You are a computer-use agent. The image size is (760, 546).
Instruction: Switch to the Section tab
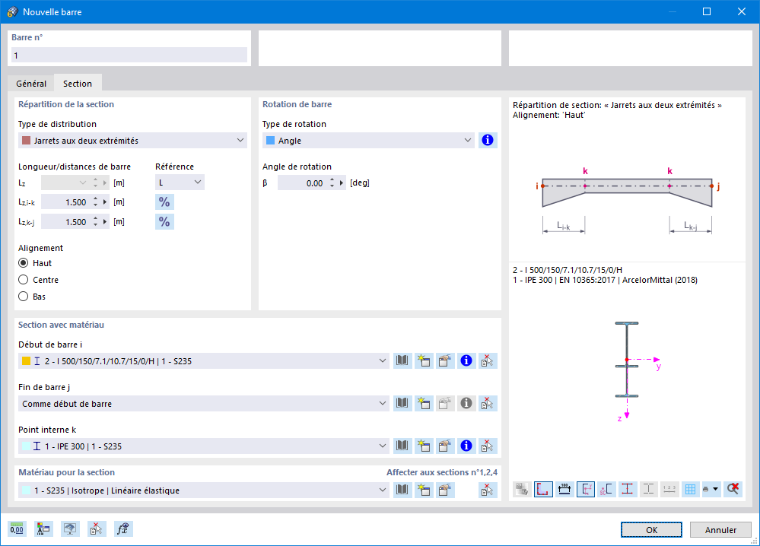[78, 83]
